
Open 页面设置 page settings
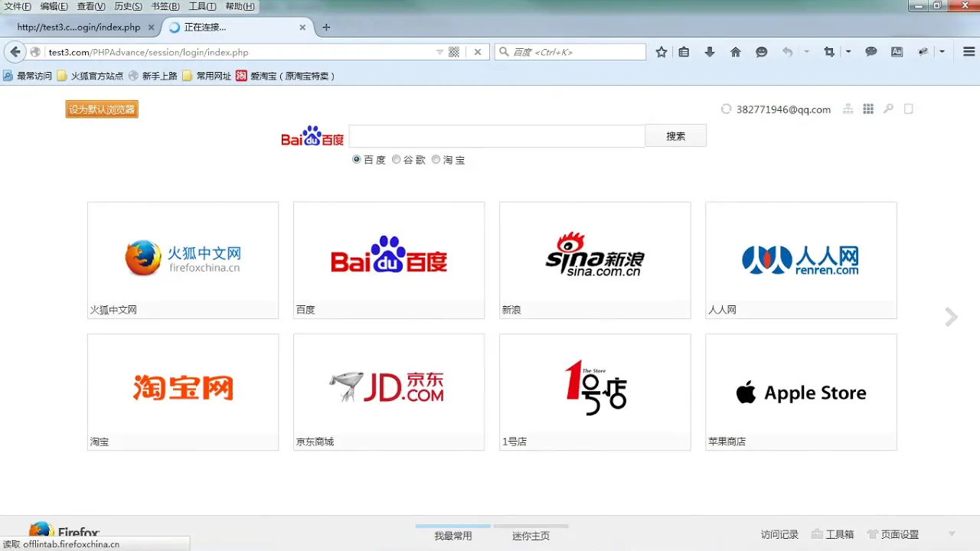tap(893, 535)
